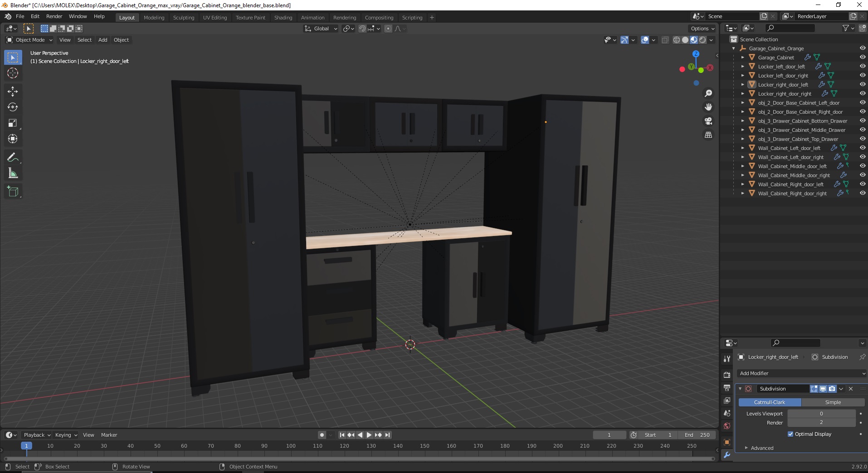Viewport: 868px width, 473px height.
Task: Jump to the timeline end frame
Action: coord(387,435)
